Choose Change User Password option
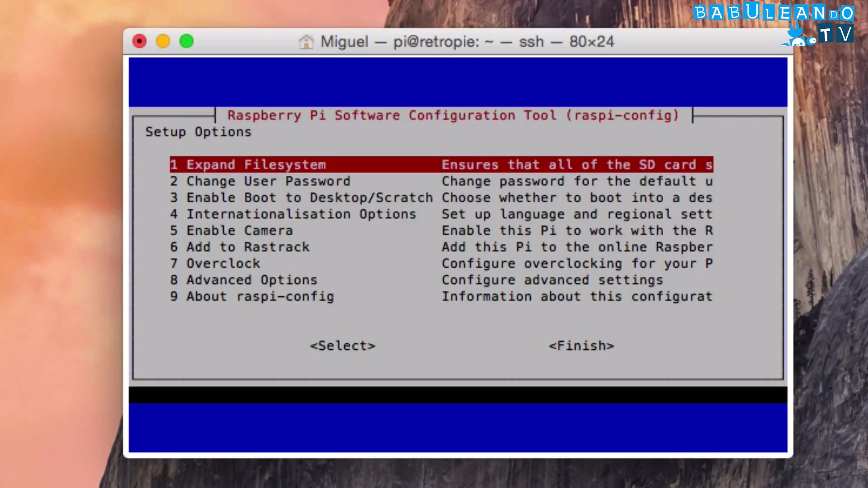The width and height of the screenshot is (868, 488). coord(441,181)
